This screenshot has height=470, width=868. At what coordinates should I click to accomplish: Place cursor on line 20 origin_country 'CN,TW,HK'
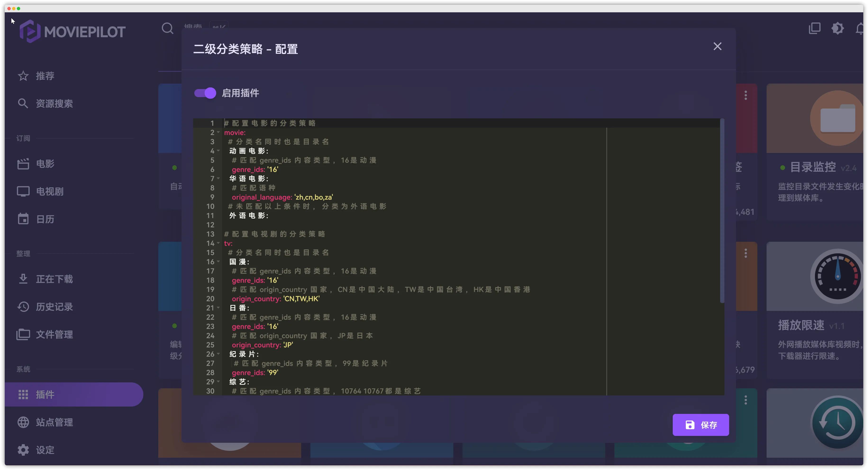coord(275,299)
